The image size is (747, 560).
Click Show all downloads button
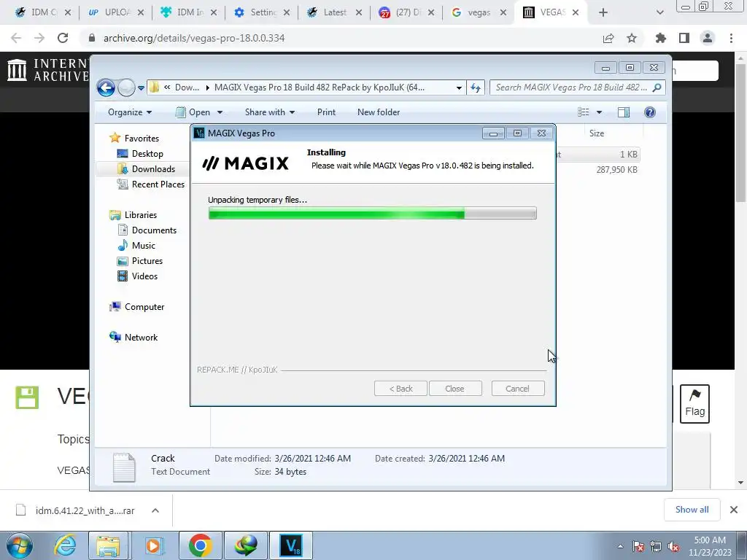[692, 510]
